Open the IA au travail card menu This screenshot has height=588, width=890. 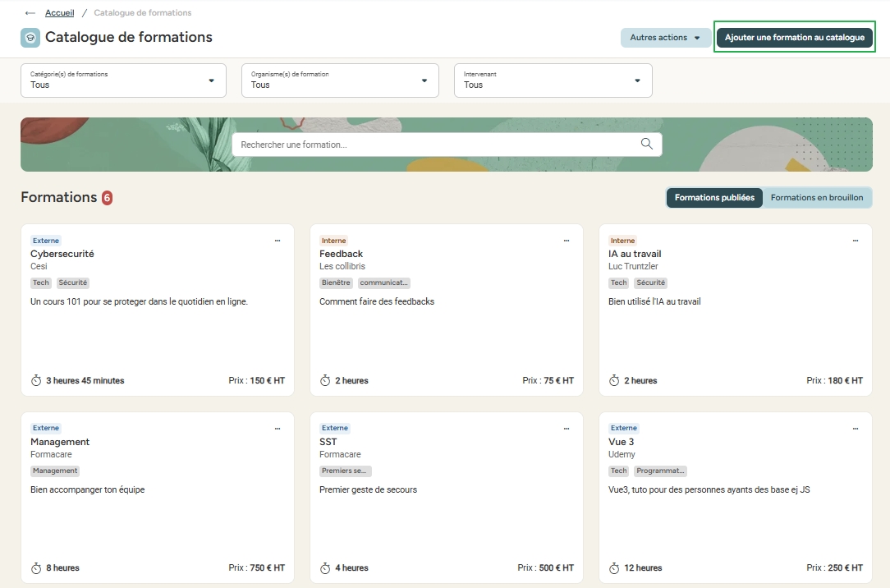[x=856, y=241]
